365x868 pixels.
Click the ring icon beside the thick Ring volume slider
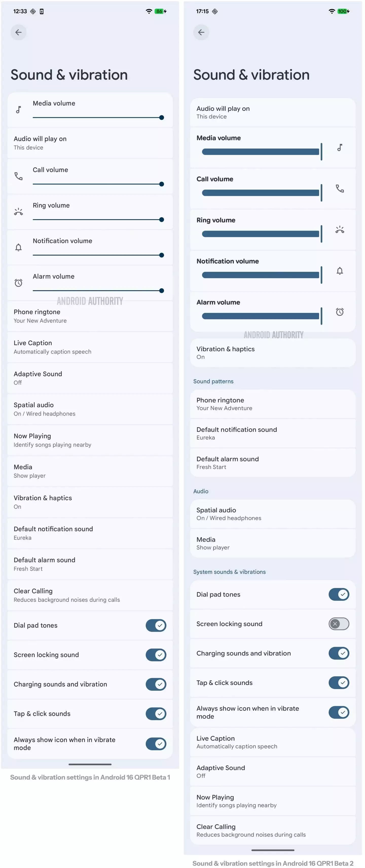coord(340,230)
